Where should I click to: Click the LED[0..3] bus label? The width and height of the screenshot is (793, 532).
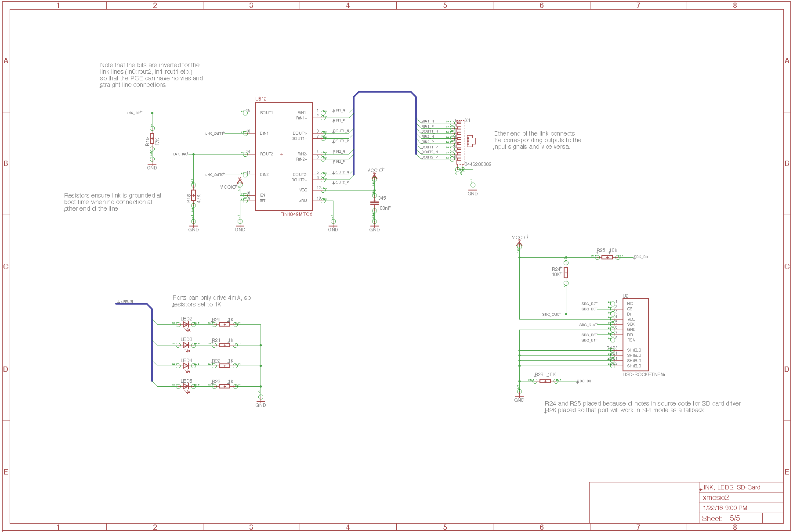(x=126, y=302)
